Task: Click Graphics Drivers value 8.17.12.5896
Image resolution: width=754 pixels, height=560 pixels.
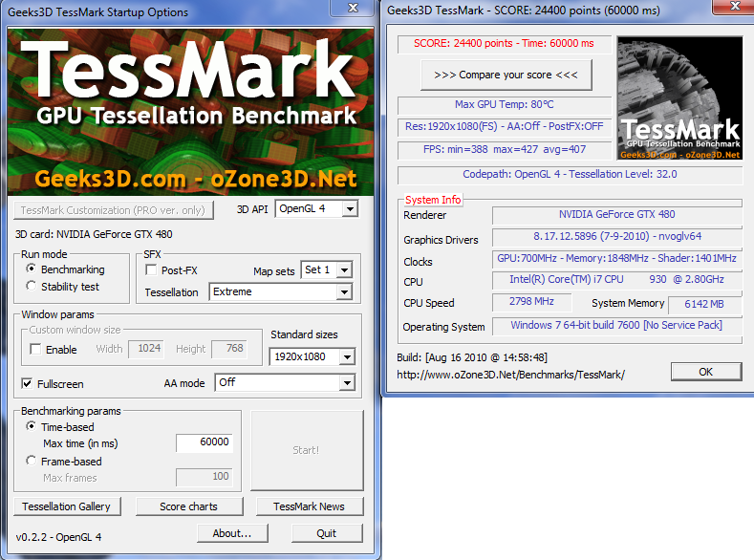Action: point(617,236)
